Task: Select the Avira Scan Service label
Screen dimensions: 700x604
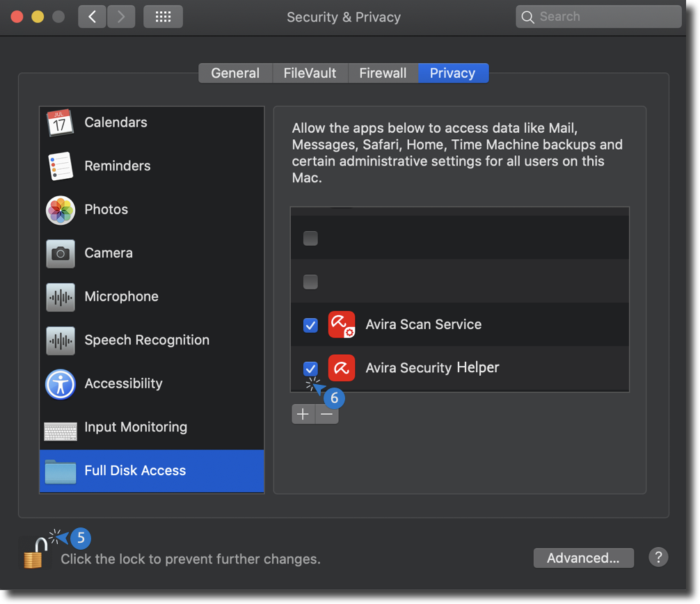Action: [x=424, y=324]
